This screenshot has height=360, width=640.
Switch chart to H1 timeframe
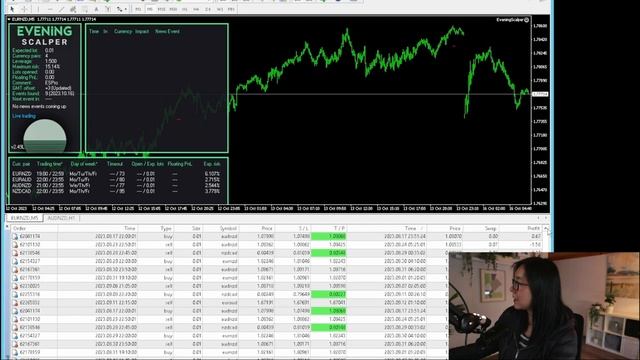click(184, 9)
